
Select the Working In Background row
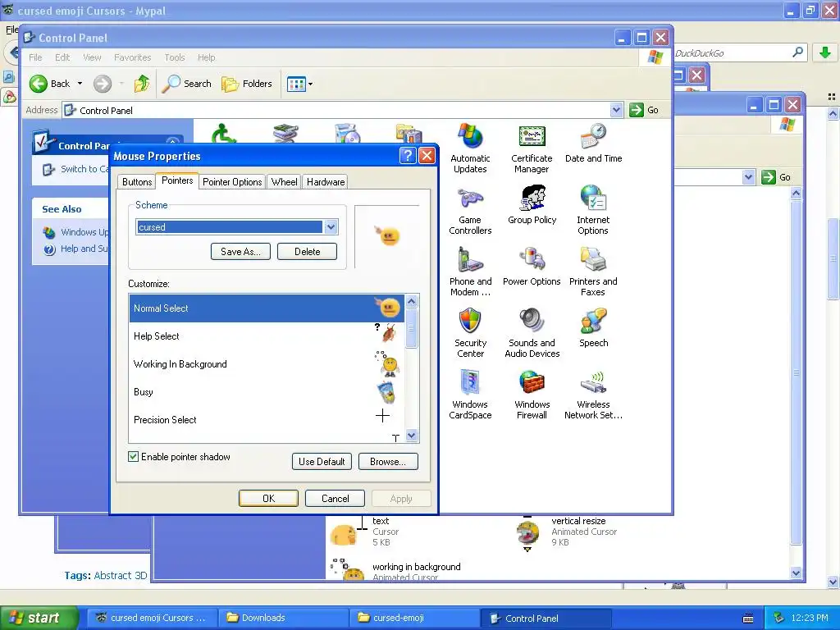point(267,363)
